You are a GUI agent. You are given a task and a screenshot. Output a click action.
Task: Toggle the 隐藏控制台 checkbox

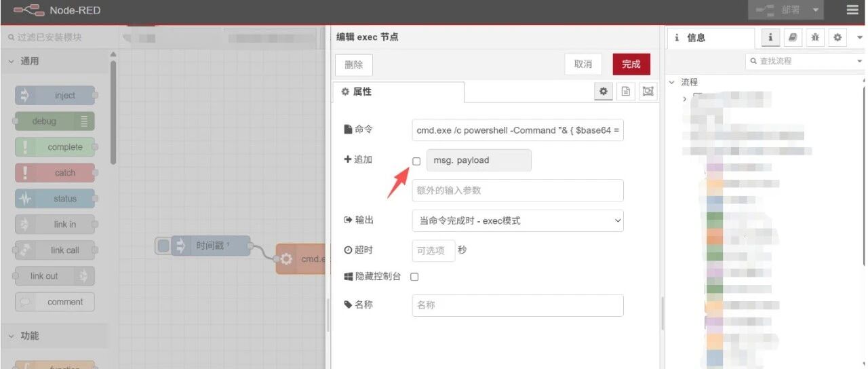pyautogui.click(x=415, y=277)
